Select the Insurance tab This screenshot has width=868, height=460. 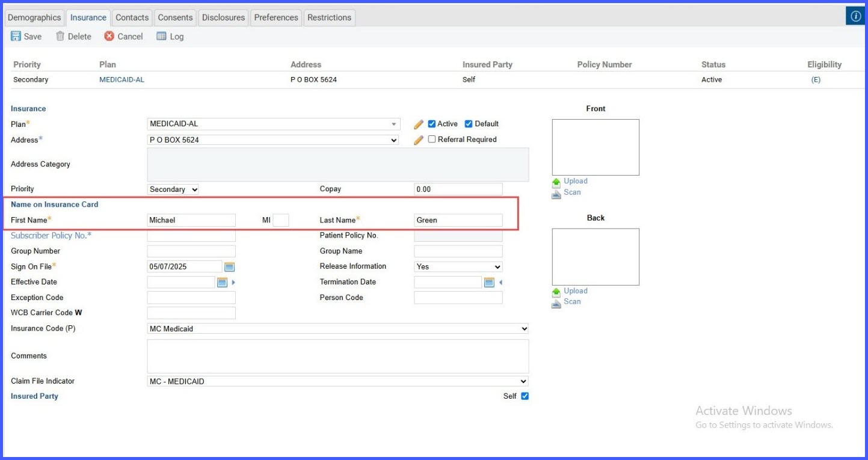pyautogui.click(x=88, y=17)
